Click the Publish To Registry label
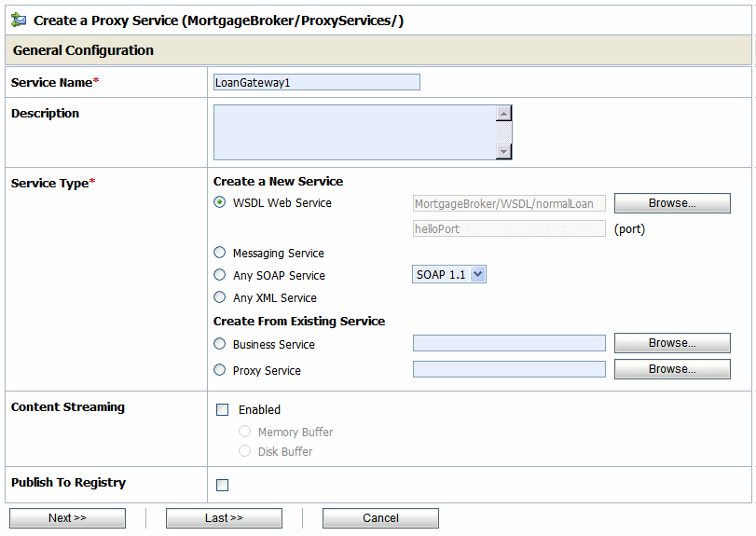Screen dimensions: 756x536 (68, 483)
